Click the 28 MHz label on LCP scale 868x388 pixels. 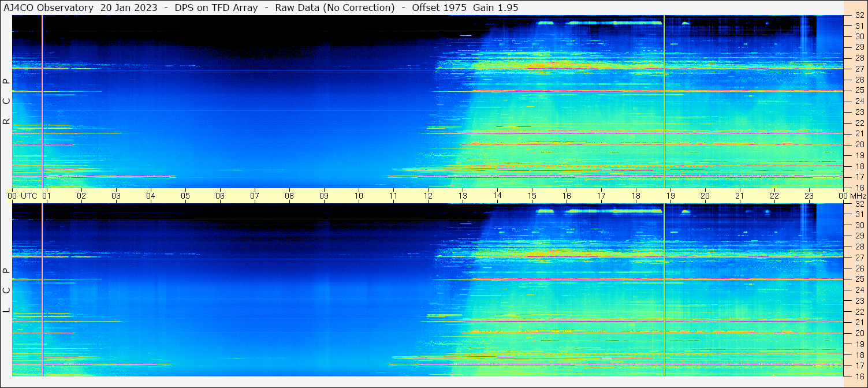[859, 247]
